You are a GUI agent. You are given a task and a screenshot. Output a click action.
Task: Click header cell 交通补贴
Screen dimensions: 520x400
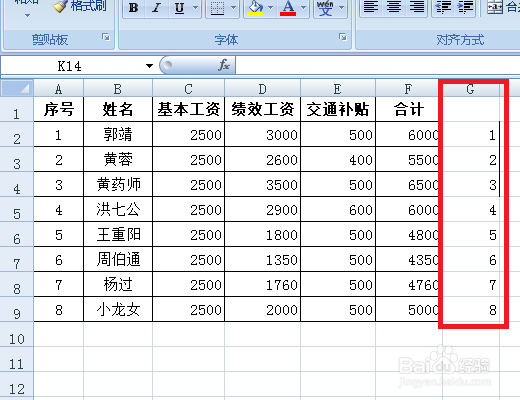(x=338, y=109)
